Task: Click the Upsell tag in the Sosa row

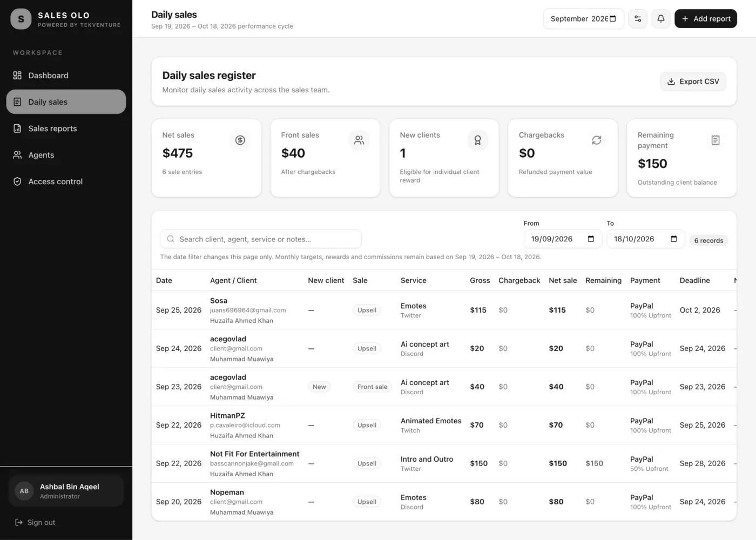Action: (x=367, y=310)
